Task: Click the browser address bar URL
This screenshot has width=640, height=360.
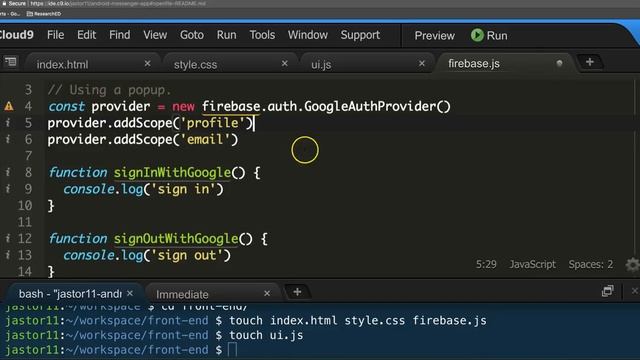Action: [x=118, y=4]
